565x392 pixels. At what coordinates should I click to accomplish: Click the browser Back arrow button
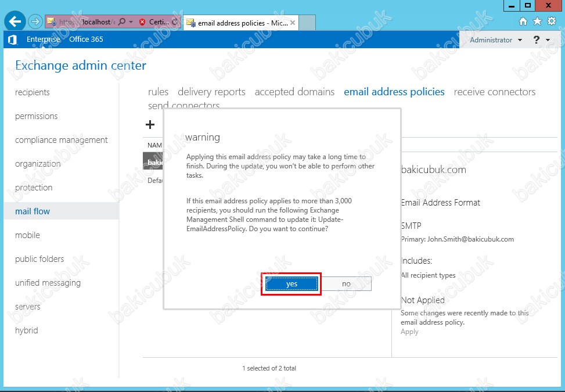tap(15, 21)
